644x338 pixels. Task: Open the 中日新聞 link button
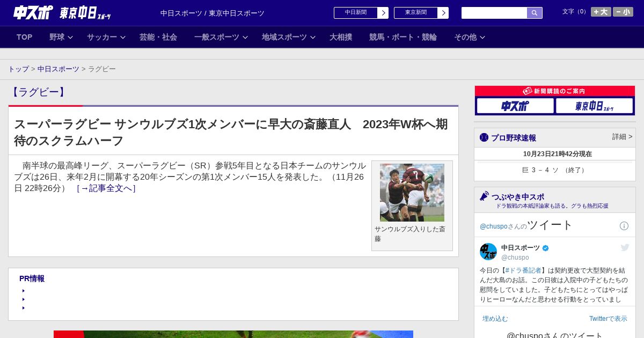361,13
